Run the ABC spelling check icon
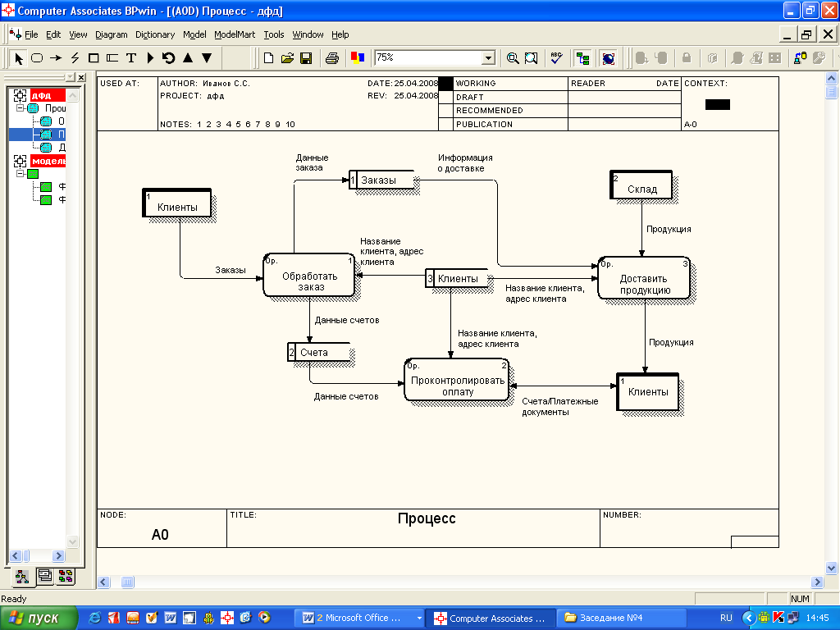The width and height of the screenshot is (840, 630). coord(557,58)
